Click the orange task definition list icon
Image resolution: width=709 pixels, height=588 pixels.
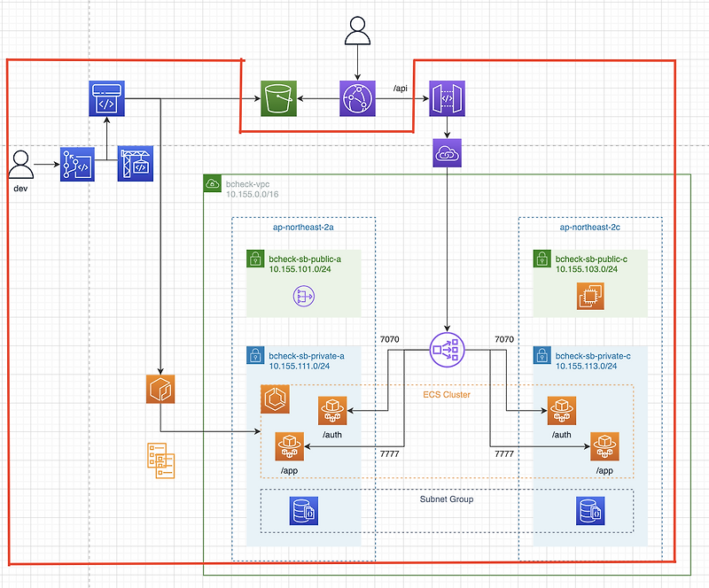pos(160,462)
